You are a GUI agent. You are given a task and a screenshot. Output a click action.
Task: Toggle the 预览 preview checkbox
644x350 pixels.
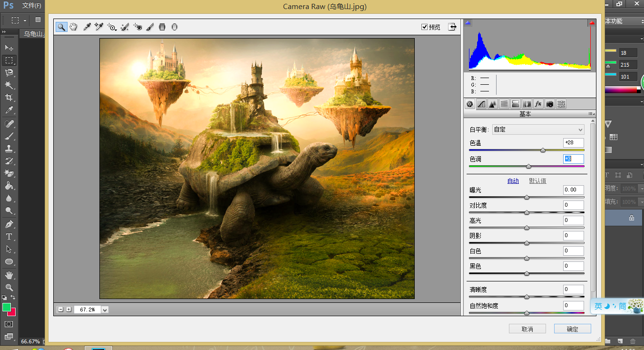coord(425,27)
